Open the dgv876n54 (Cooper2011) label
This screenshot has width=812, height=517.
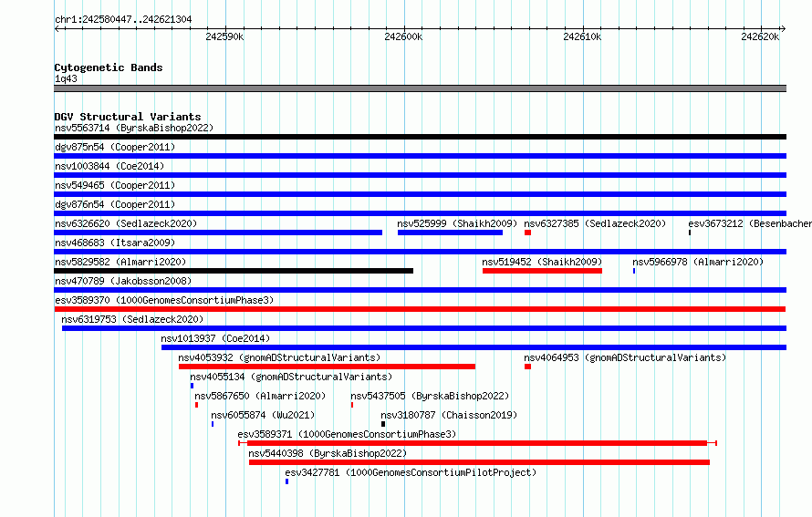pyautogui.click(x=115, y=204)
